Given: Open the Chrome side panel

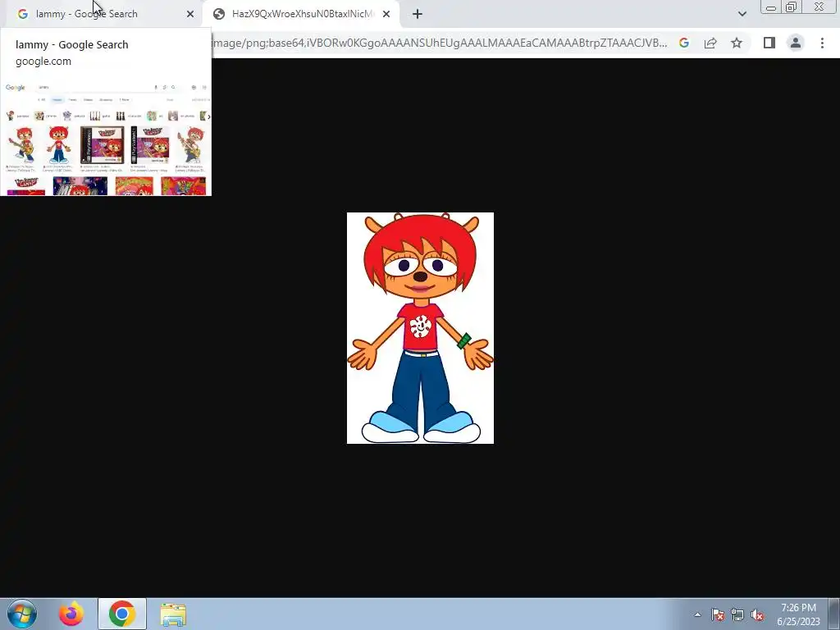Looking at the screenshot, I should (769, 43).
